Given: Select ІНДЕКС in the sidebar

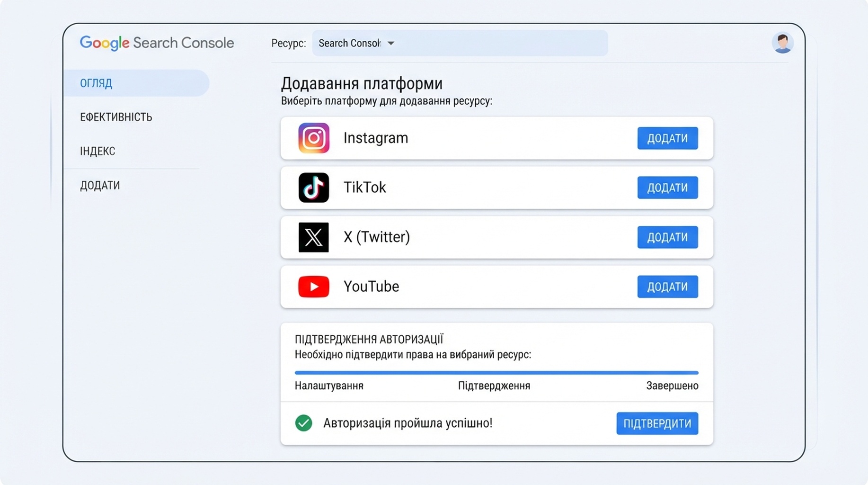Looking at the screenshot, I should (x=97, y=151).
